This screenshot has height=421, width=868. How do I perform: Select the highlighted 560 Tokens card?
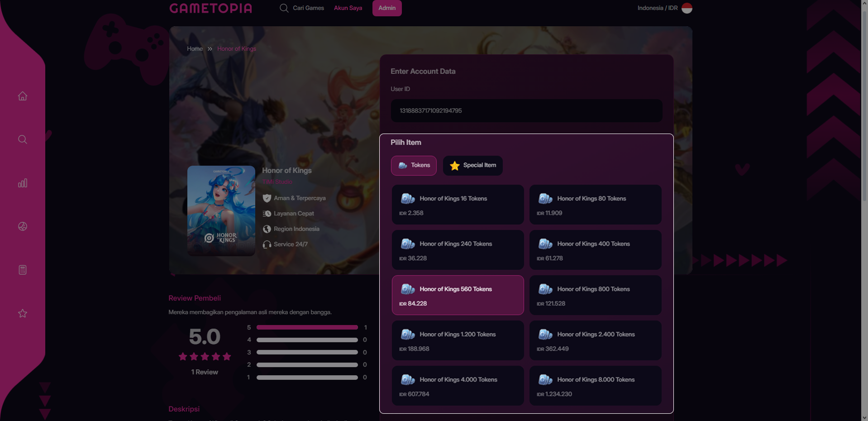(458, 295)
